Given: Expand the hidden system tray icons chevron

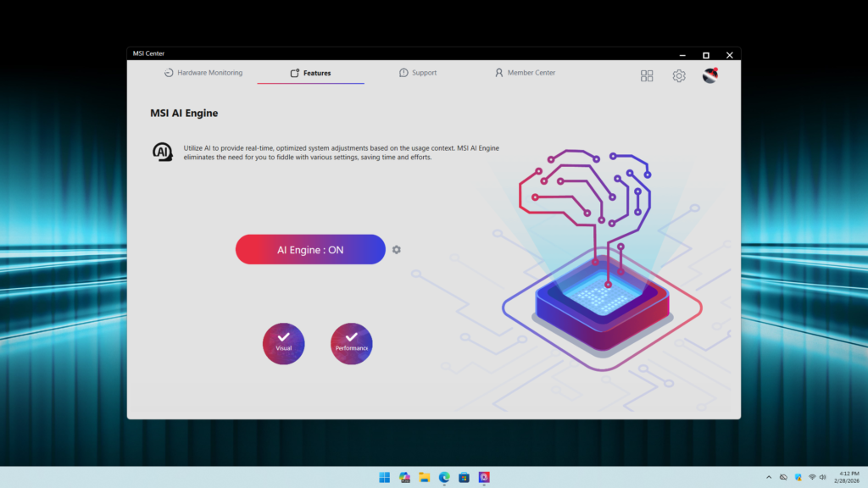Looking at the screenshot, I should (x=769, y=477).
